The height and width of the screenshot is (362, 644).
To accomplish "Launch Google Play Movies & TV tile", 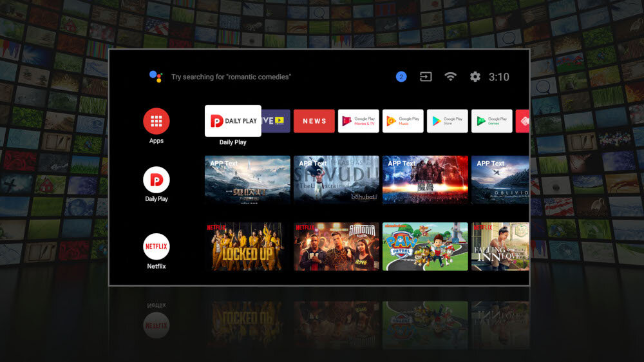I will click(359, 121).
